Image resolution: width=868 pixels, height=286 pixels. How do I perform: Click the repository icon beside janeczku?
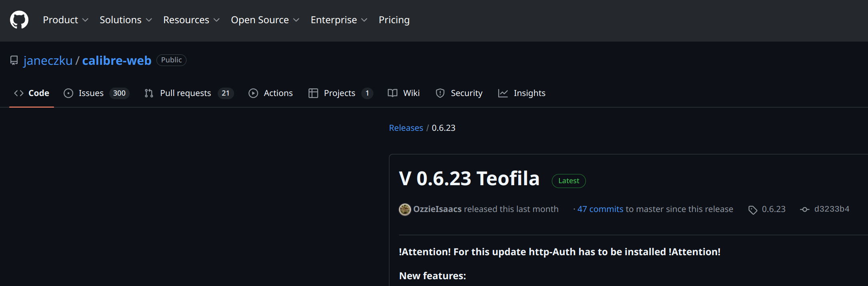pos(14,60)
